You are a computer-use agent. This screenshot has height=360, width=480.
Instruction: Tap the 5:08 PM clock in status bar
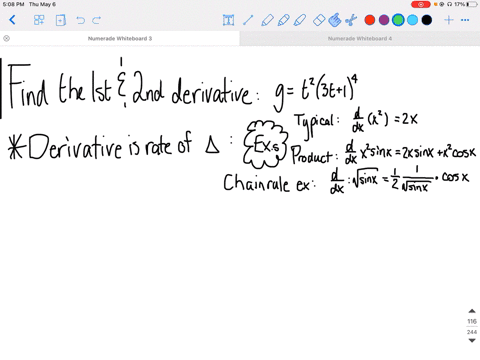pos(13,4)
